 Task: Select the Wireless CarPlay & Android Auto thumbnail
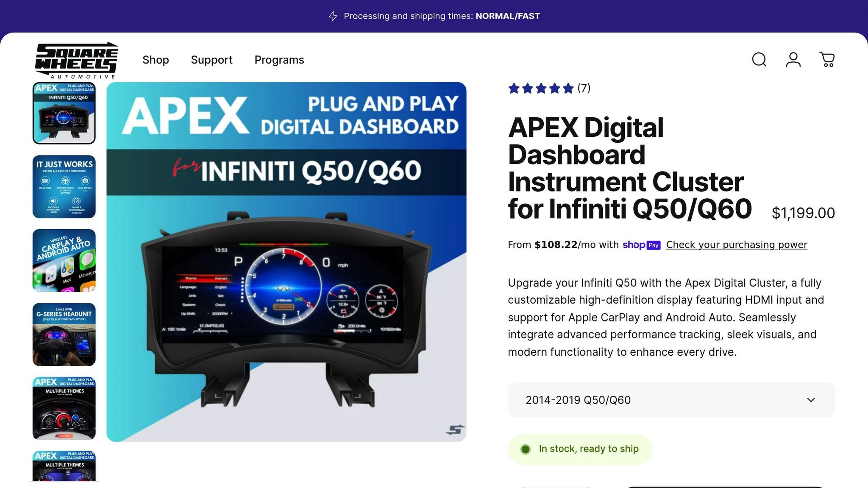[x=64, y=261]
